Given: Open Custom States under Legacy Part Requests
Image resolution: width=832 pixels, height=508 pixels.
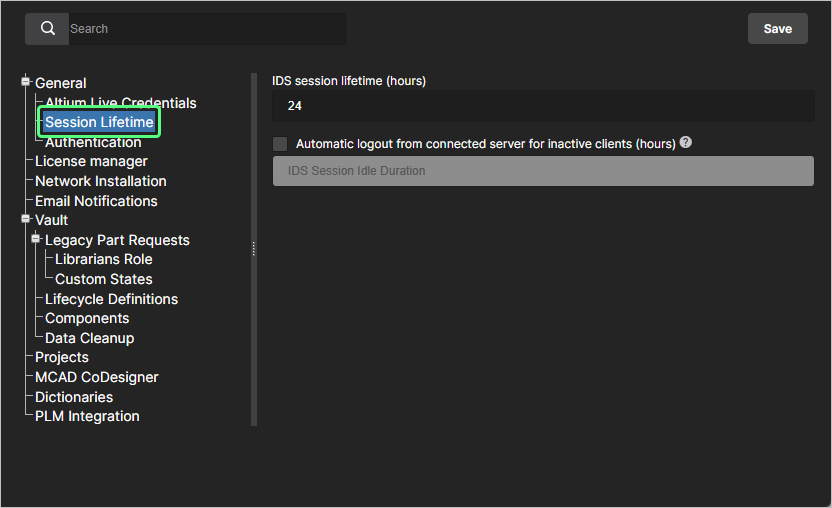Looking at the screenshot, I should click(x=104, y=279).
